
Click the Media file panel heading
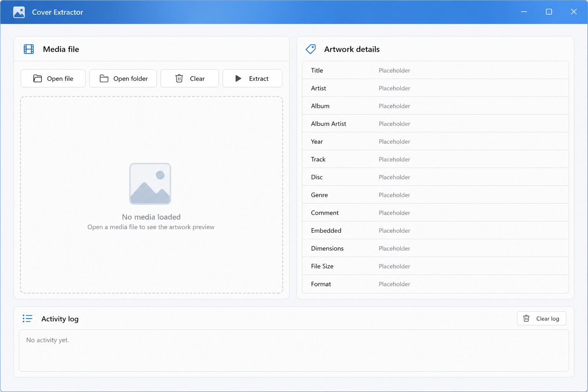(61, 49)
